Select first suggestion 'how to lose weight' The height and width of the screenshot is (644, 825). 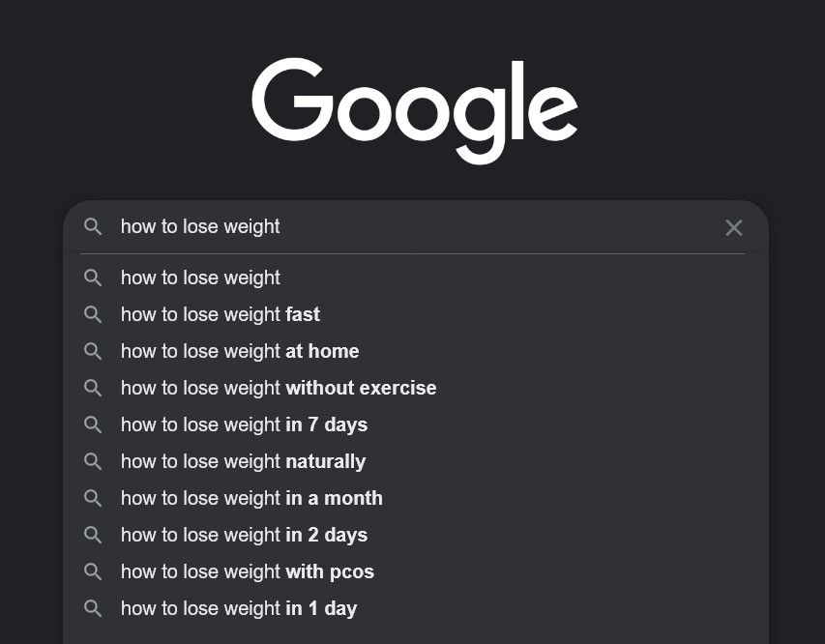click(x=416, y=278)
